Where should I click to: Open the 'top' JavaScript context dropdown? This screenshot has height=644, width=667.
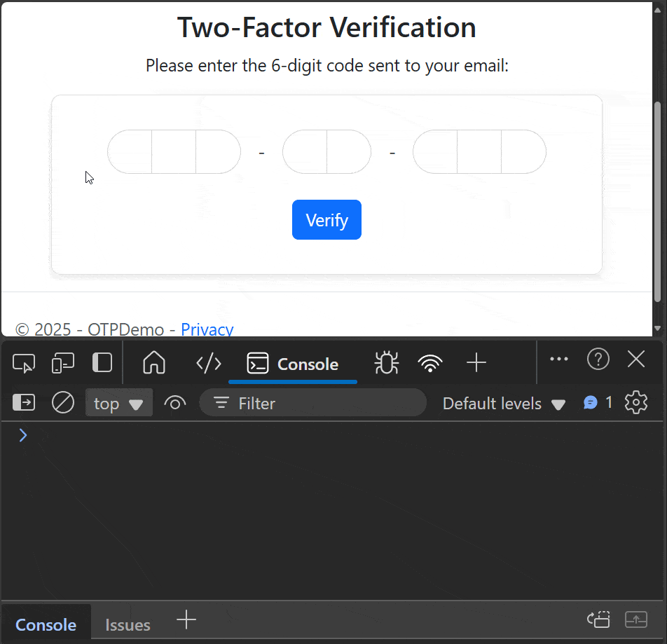(118, 404)
